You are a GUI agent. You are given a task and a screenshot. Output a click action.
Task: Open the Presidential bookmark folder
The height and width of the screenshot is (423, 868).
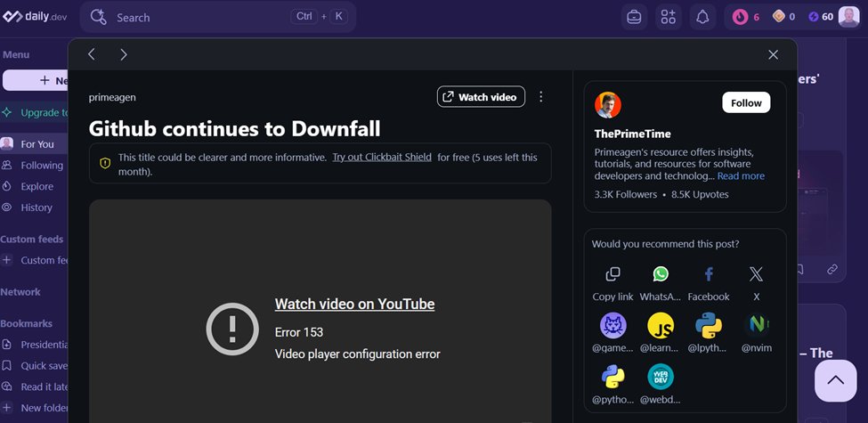[35, 345]
